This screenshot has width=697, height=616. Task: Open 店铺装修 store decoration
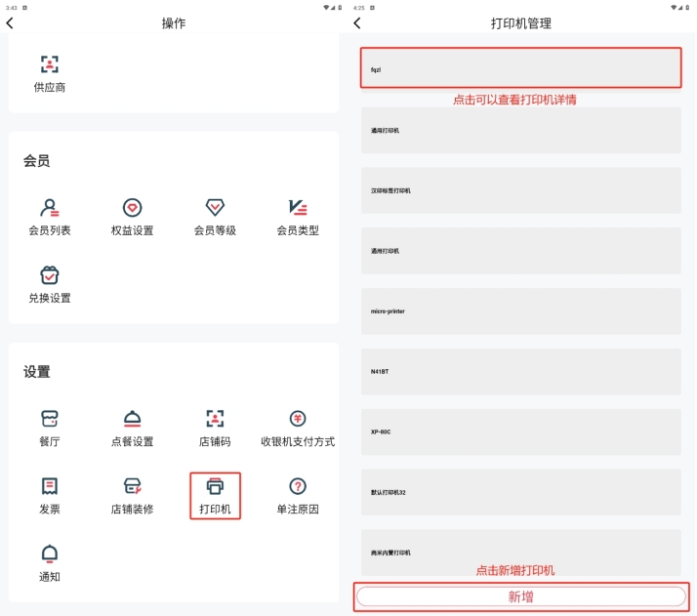[132, 486]
